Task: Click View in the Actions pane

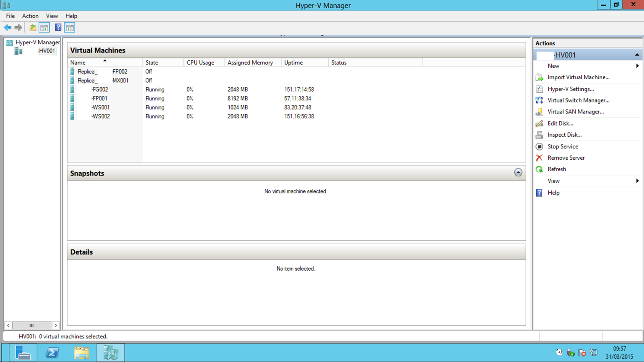Action: click(x=553, y=181)
